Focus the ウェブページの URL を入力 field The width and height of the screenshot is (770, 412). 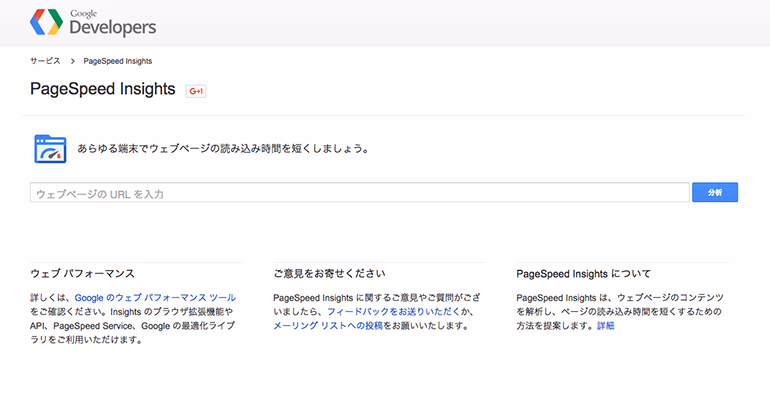point(359,192)
